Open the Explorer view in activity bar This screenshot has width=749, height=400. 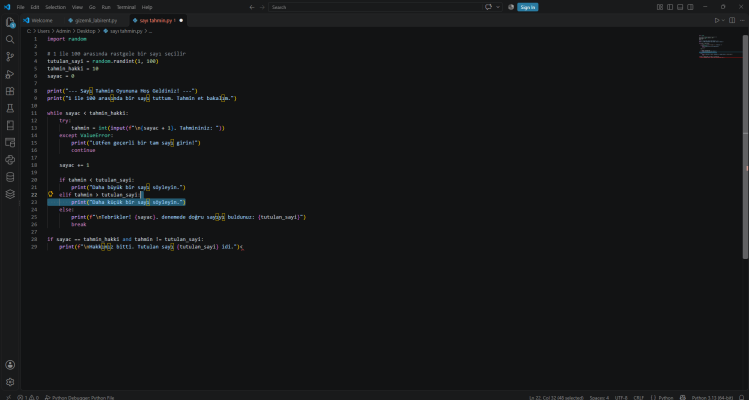pos(10,22)
